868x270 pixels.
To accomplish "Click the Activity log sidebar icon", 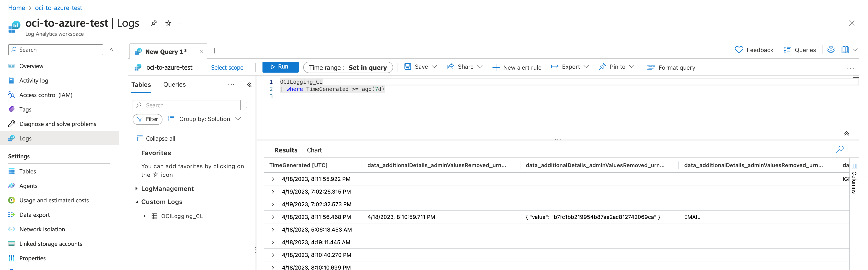I will 11,80.
